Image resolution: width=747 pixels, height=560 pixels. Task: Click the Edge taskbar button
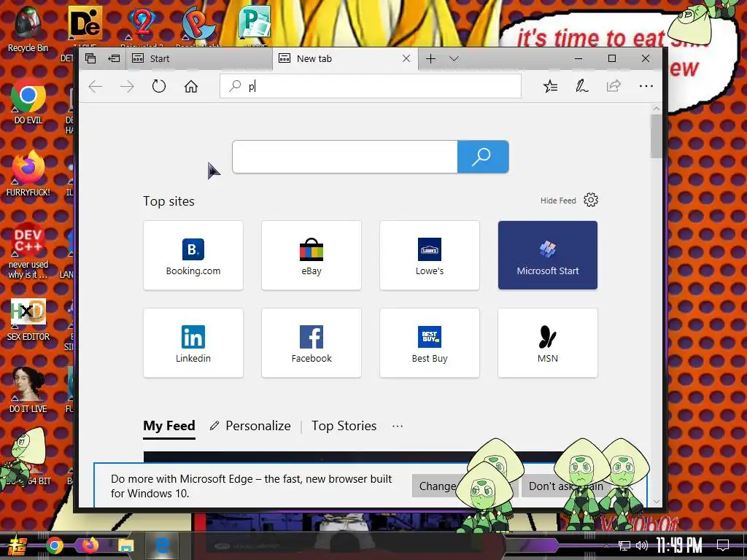[x=162, y=545]
